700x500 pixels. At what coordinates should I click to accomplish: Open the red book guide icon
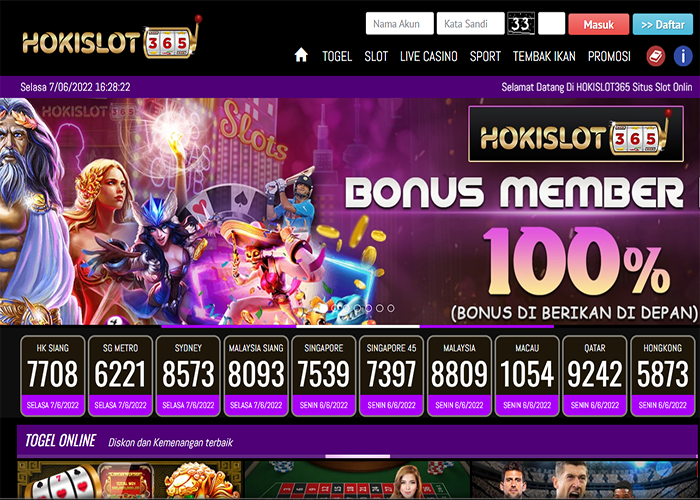(x=656, y=56)
